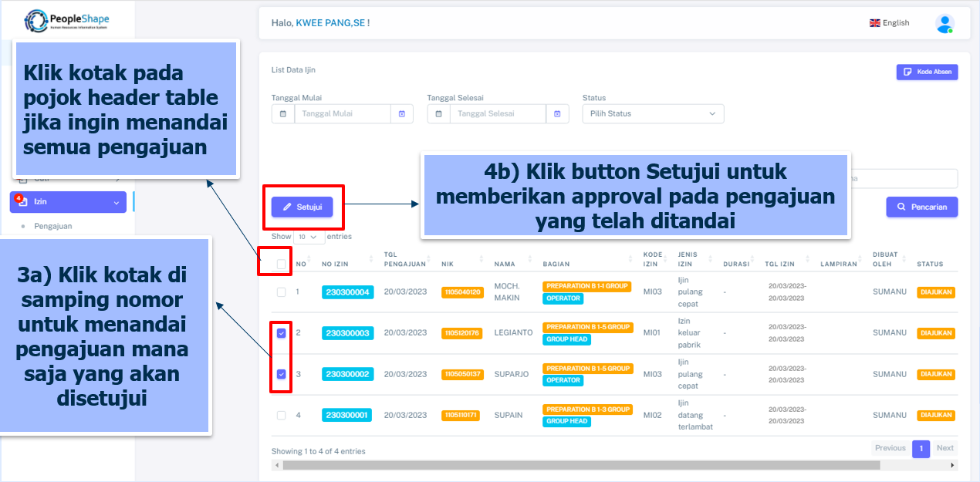Click the PeopleShape logo
The width and height of the screenshot is (980, 482).
pyautogui.click(x=66, y=20)
